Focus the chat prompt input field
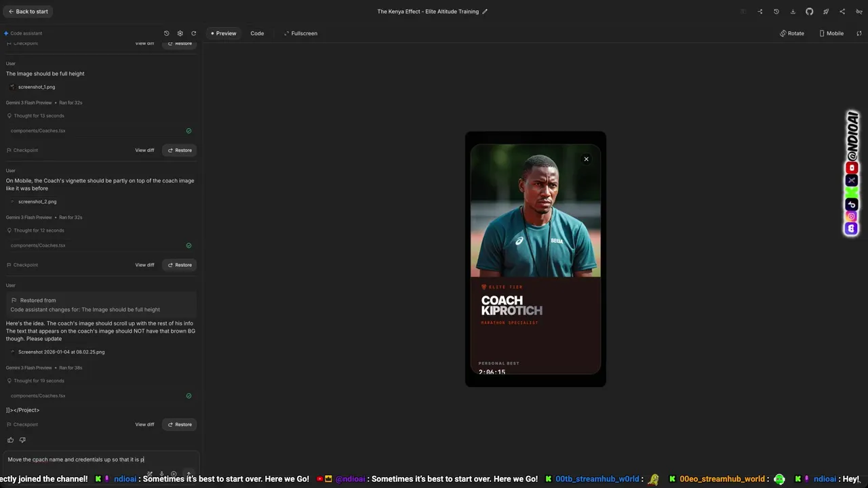 100,460
